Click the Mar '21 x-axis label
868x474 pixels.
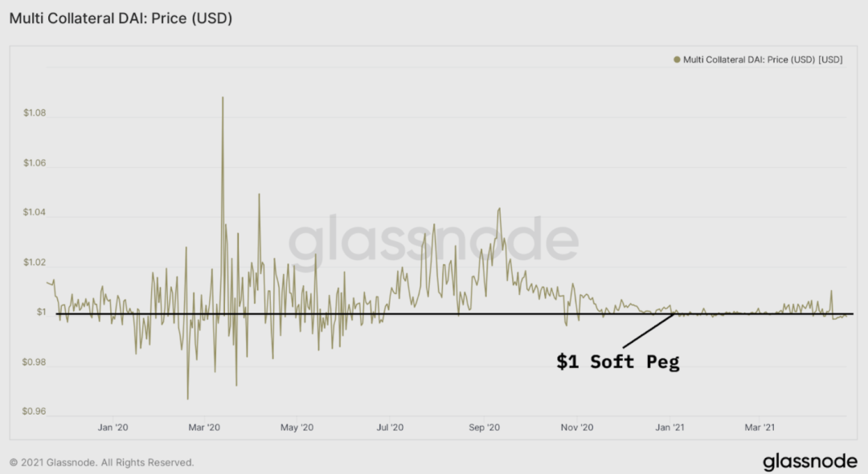point(760,427)
